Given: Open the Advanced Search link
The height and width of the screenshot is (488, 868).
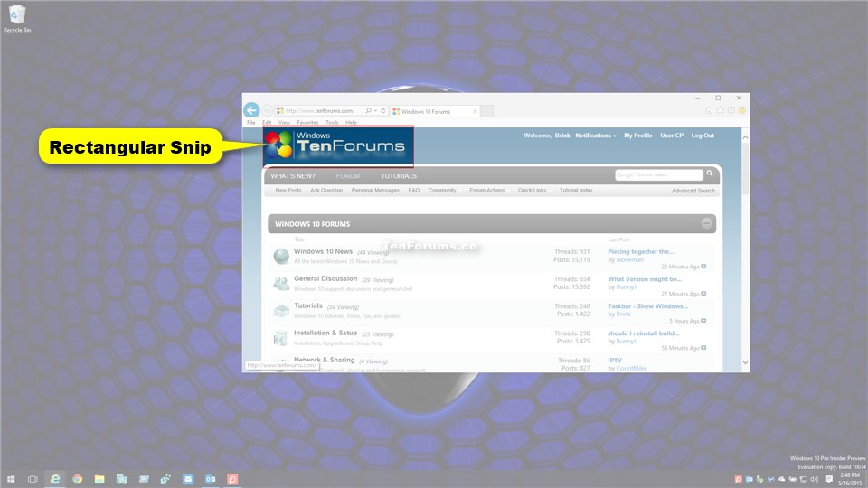Looking at the screenshot, I should pos(693,191).
